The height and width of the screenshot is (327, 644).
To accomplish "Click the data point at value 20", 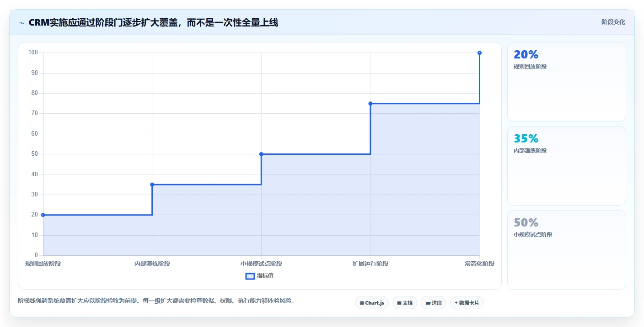I will 43,215.
